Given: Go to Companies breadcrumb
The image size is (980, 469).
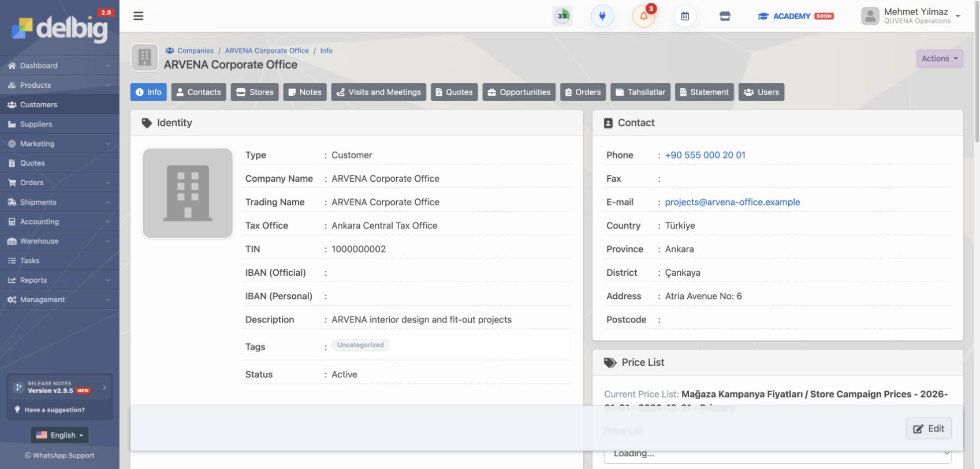Looking at the screenshot, I should [x=189, y=51].
